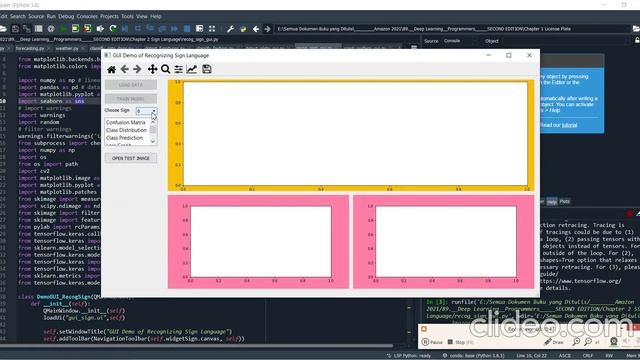Click Spyder's Run cell and advance icon
Screen dimensions: 640x360
[87, 29]
